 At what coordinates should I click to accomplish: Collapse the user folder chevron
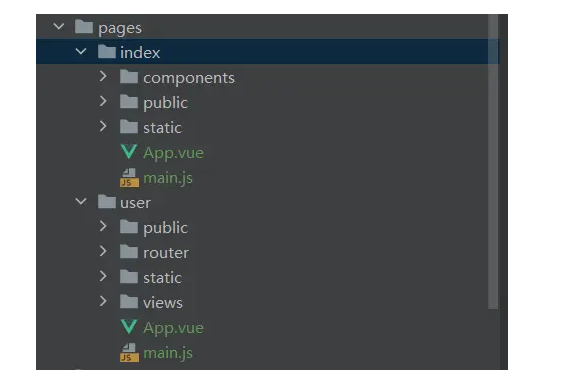point(81,202)
